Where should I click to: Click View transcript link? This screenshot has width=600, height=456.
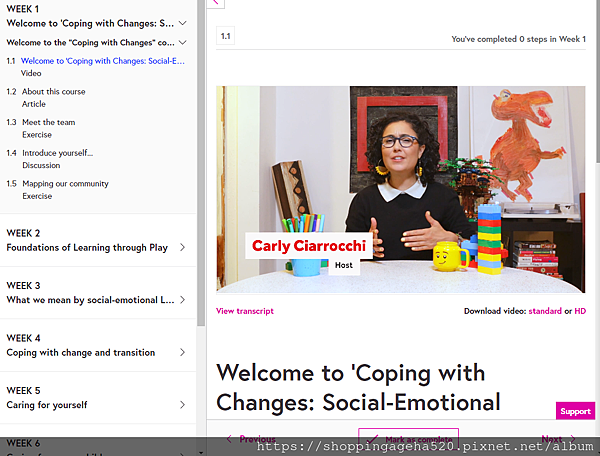click(245, 311)
